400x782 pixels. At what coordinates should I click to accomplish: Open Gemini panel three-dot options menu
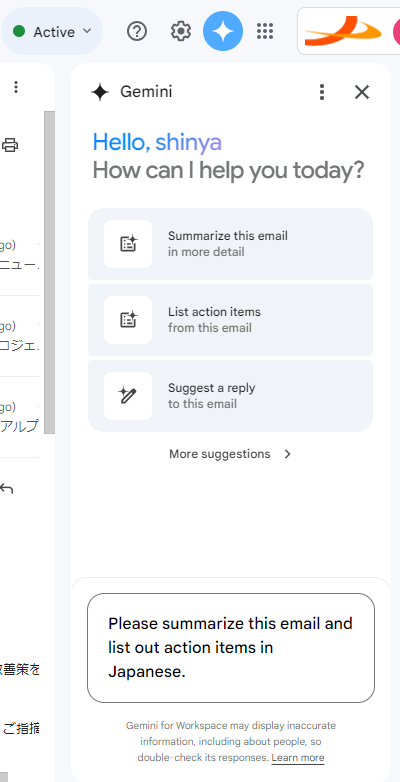(x=322, y=92)
